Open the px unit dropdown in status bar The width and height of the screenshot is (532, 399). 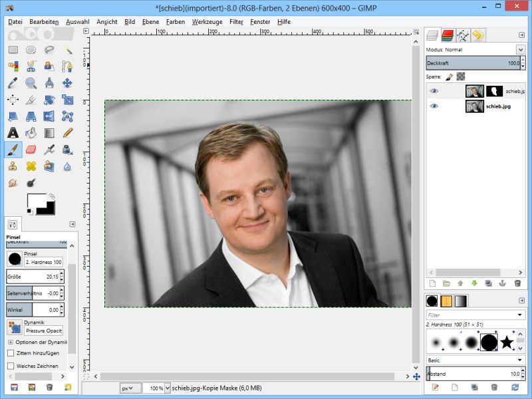130,388
